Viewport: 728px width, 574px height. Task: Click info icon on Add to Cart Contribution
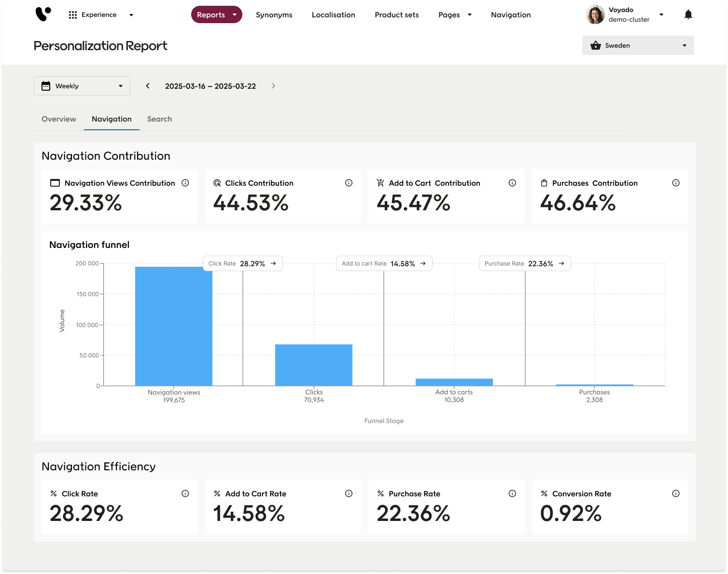pyautogui.click(x=512, y=183)
